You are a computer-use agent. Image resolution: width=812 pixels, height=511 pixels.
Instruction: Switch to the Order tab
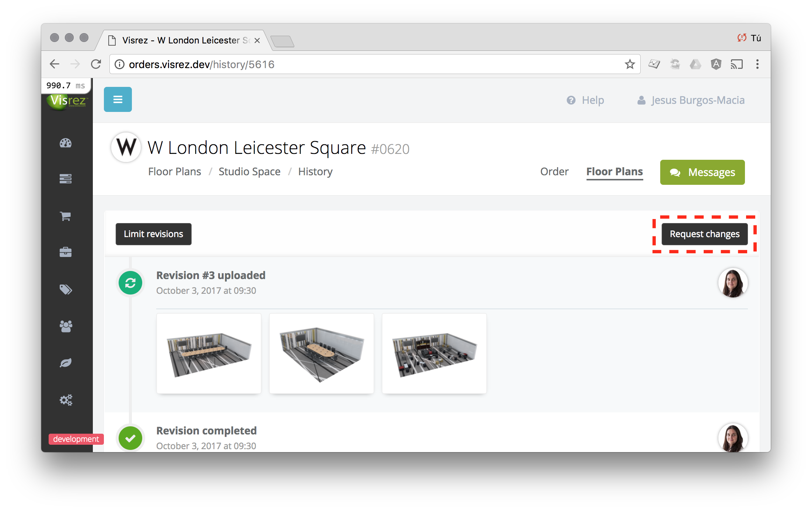(554, 172)
